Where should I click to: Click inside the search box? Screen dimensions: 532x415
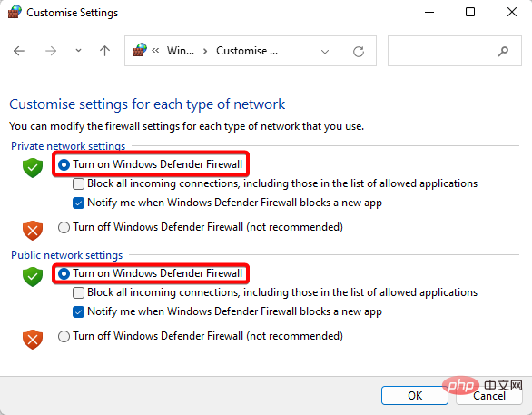(455, 51)
